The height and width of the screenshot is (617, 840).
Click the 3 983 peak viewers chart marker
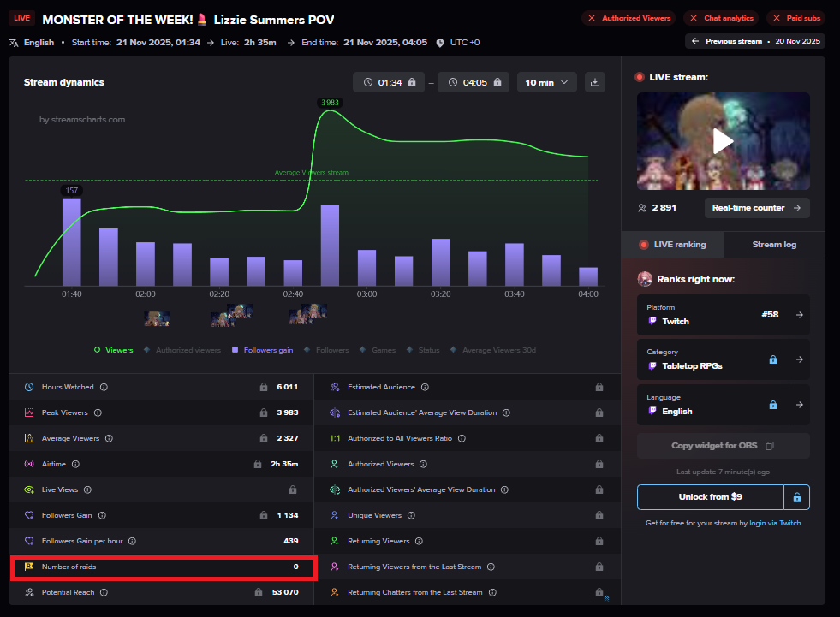330,103
